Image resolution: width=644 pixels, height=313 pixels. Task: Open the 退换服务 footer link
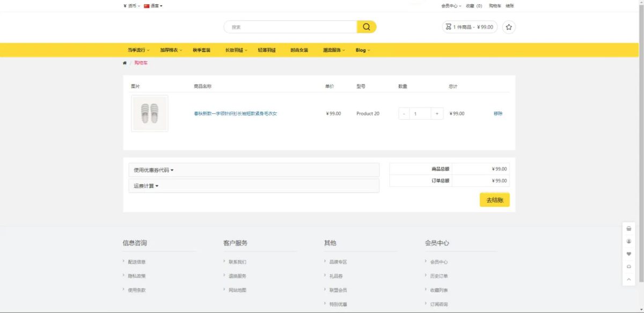238,276
